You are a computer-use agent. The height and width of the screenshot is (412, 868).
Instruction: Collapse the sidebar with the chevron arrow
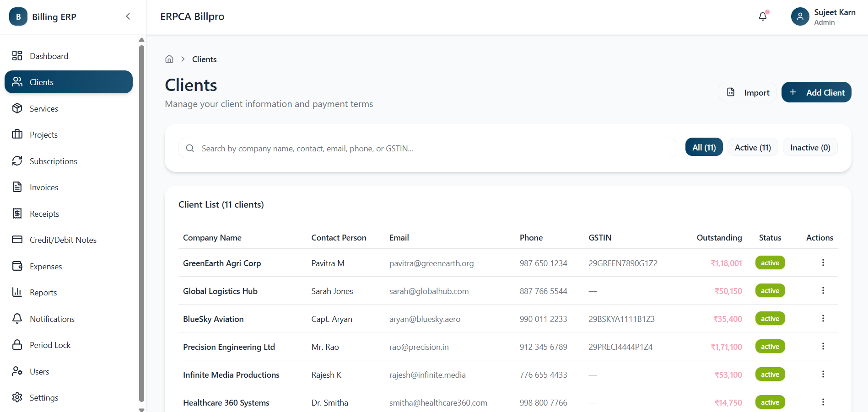tap(128, 16)
